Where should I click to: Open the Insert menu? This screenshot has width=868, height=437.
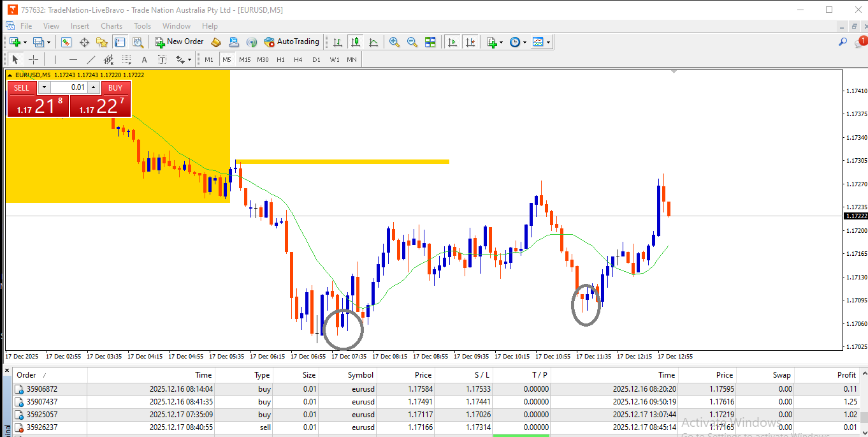pos(80,26)
